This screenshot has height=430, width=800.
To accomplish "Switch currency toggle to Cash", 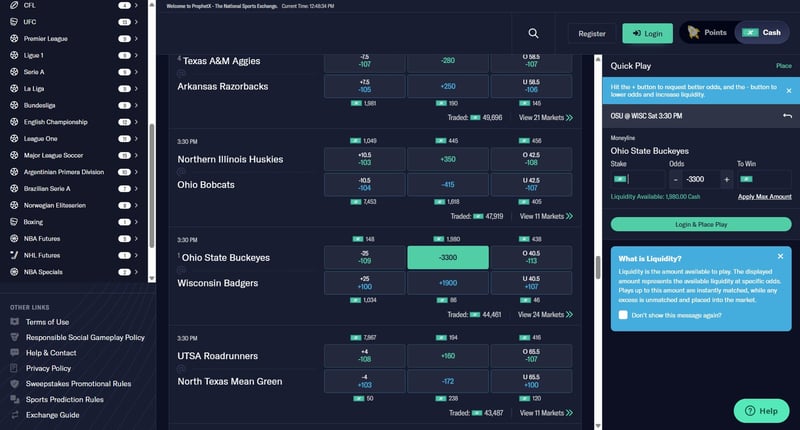I will click(762, 33).
